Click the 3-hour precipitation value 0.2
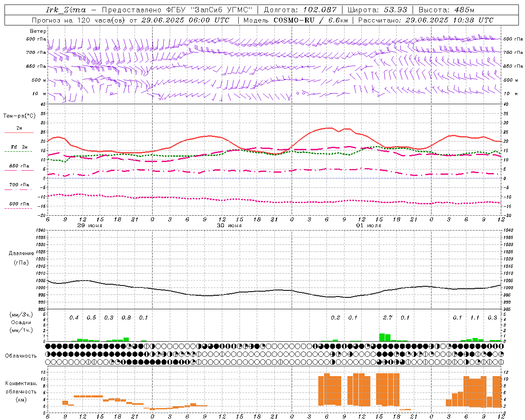The height and width of the screenshot is (420, 525). (335, 317)
